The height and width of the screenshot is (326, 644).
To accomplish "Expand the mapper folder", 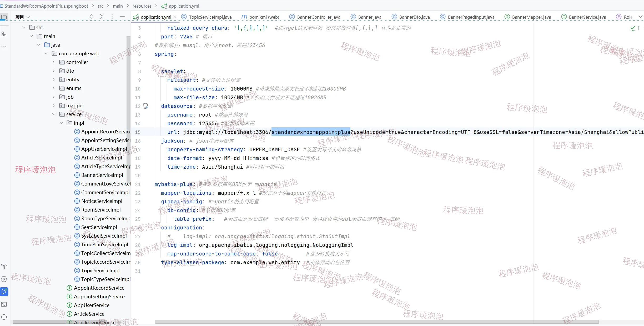I will click(x=54, y=106).
